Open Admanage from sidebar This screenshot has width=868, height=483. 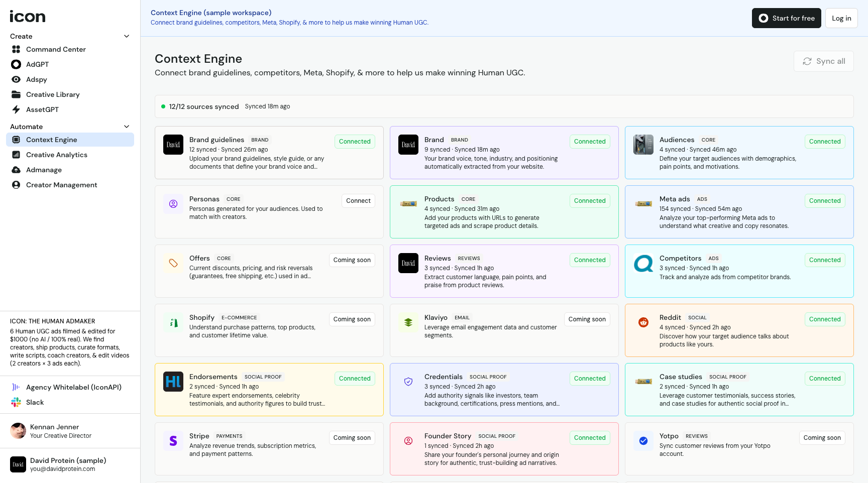coord(70,170)
